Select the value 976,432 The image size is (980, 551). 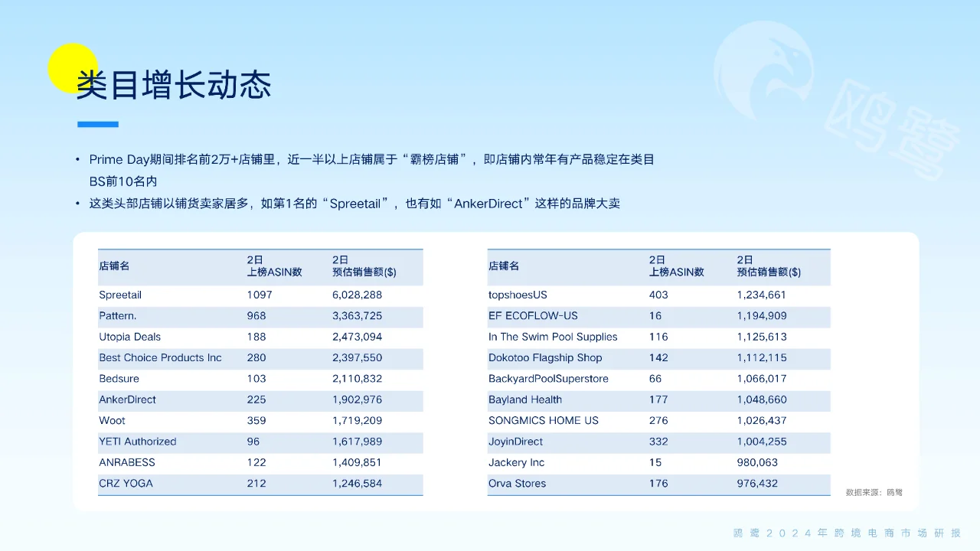point(758,483)
